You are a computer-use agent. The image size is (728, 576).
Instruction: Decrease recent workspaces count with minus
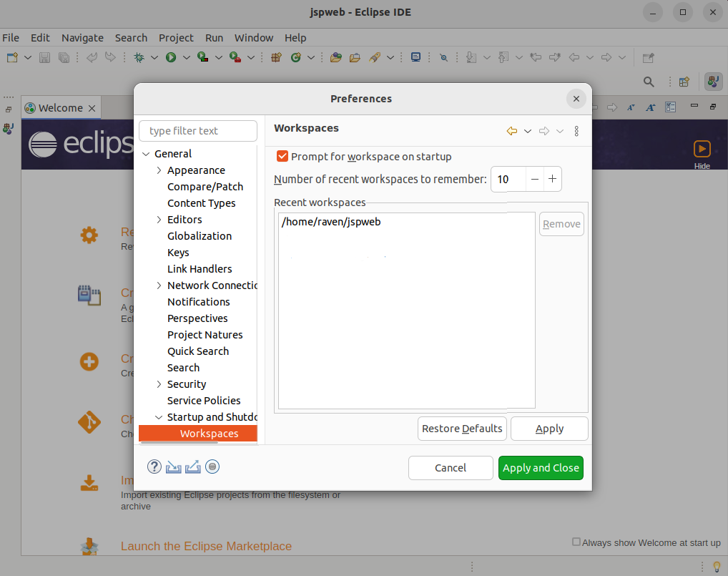tap(535, 179)
